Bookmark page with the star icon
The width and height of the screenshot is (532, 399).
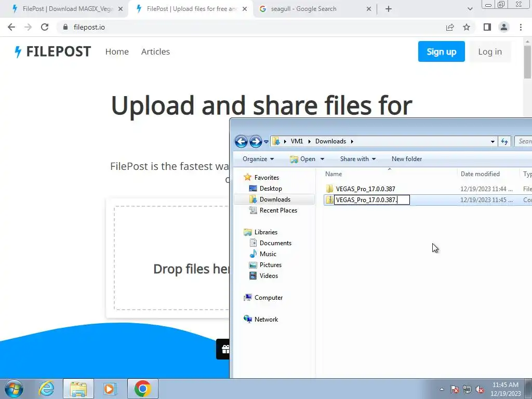tap(467, 27)
